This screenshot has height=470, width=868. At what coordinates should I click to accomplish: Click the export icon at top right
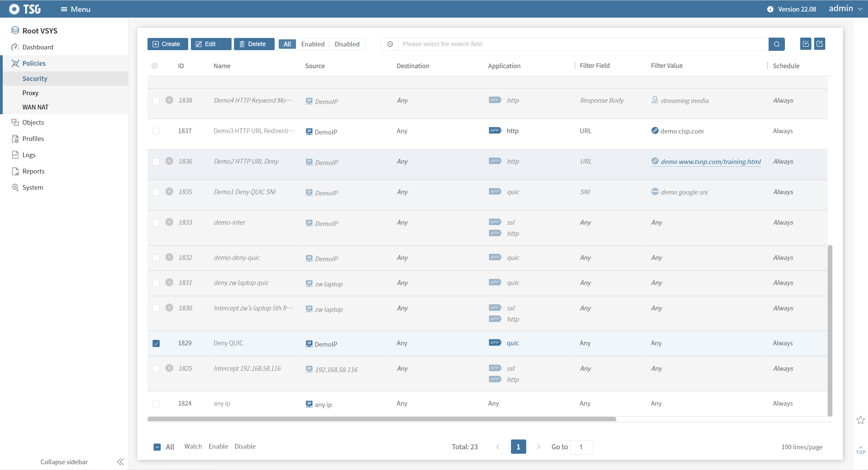(x=820, y=44)
